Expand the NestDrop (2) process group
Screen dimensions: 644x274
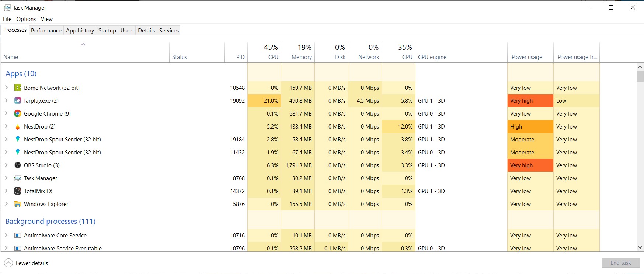pos(6,126)
